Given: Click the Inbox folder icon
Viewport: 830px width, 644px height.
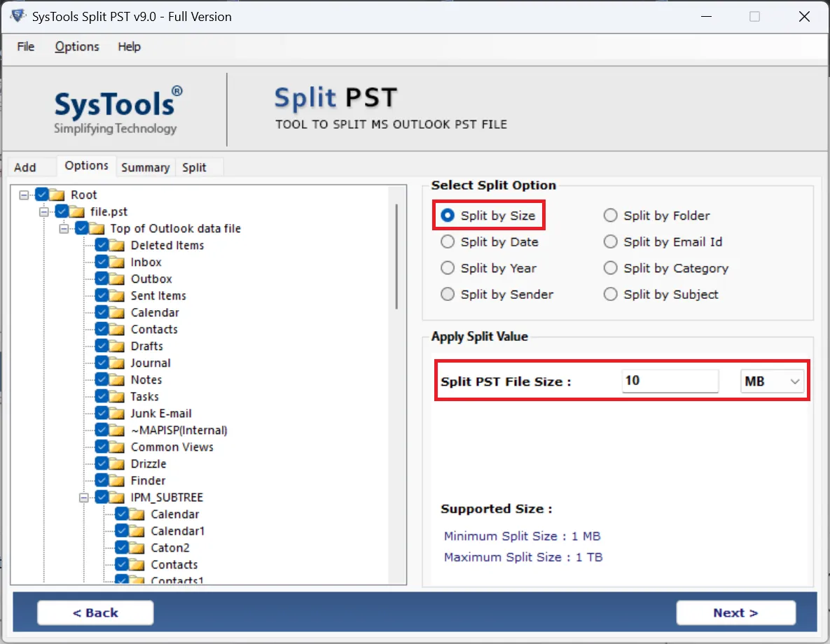Looking at the screenshot, I should click(116, 262).
